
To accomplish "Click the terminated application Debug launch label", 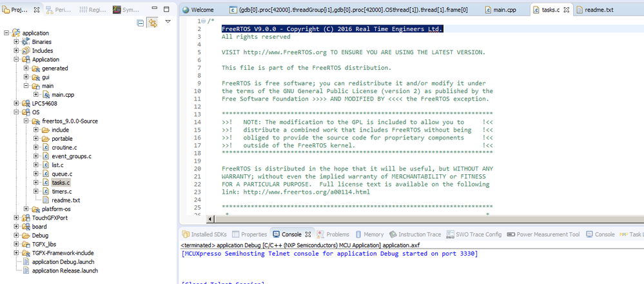I will point(300,245).
